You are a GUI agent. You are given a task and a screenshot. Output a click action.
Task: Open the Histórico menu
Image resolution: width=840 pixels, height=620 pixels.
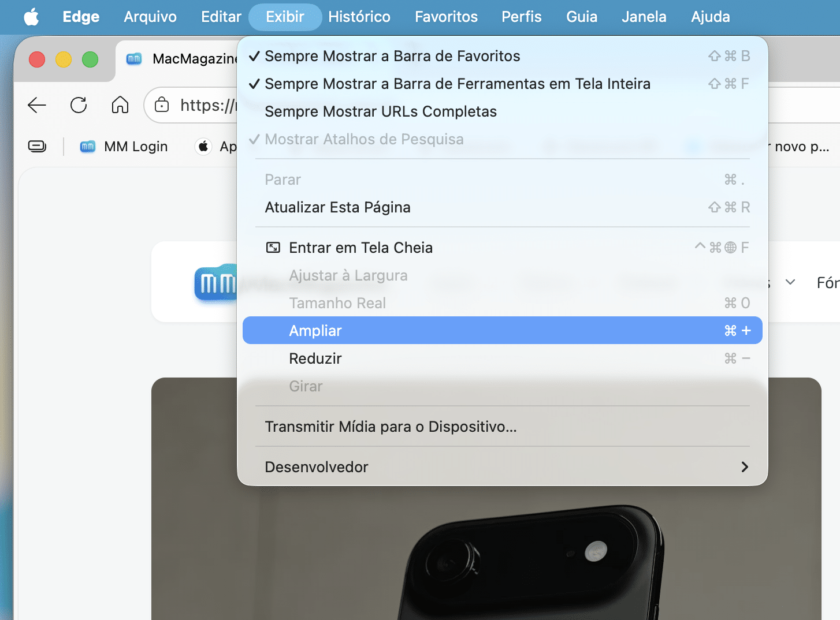tap(359, 17)
